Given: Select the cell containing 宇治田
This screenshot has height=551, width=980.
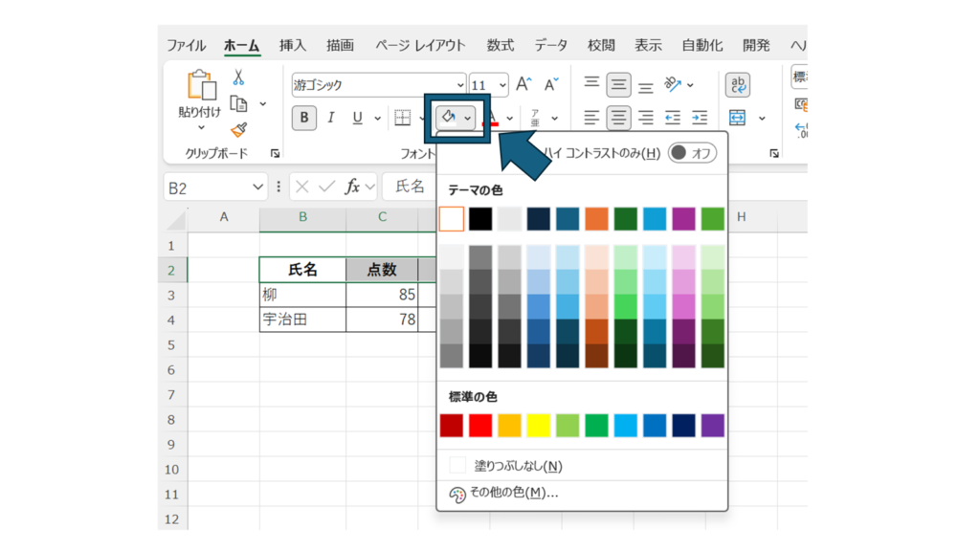Looking at the screenshot, I should (301, 320).
